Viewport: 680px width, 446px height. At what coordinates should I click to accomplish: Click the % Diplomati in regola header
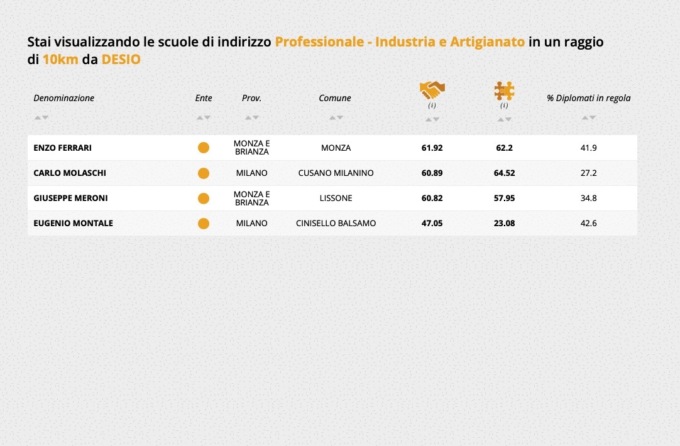(x=588, y=98)
